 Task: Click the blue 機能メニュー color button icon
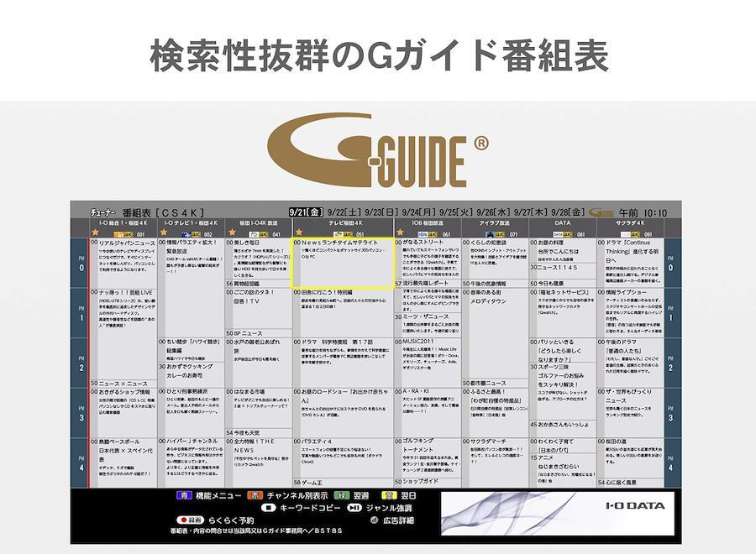coord(184,495)
